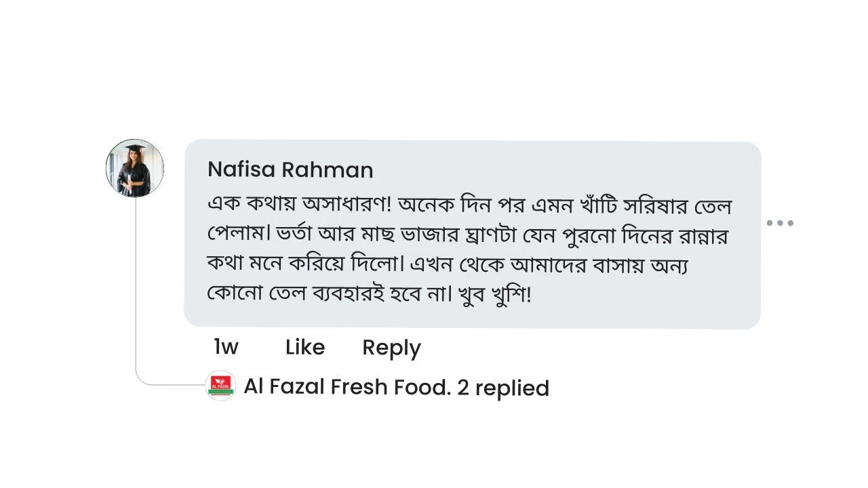The image size is (868, 488).
Task: Click the comment line starting "পেলাম"
Action: point(467,235)
